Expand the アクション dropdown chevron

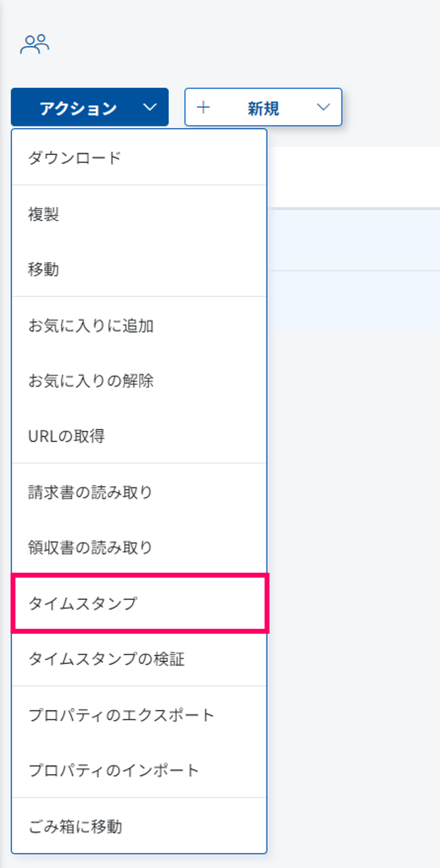click(x=150, y=107)
